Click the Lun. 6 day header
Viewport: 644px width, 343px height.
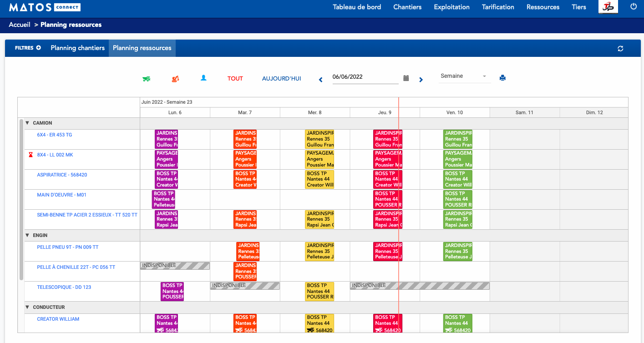[x=175, y=112]
